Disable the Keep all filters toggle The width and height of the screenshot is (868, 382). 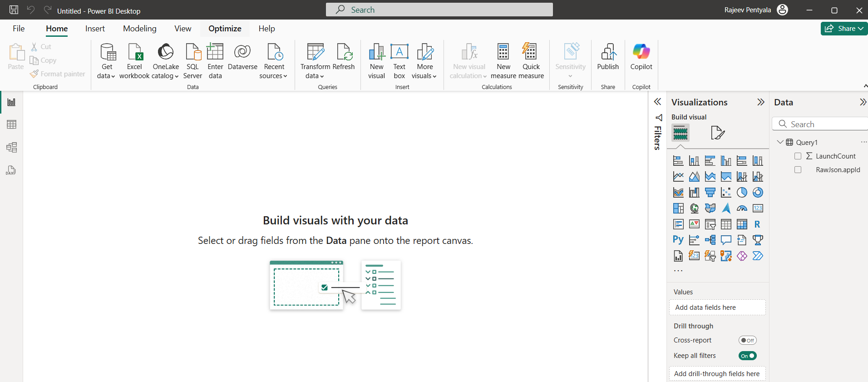747,356
